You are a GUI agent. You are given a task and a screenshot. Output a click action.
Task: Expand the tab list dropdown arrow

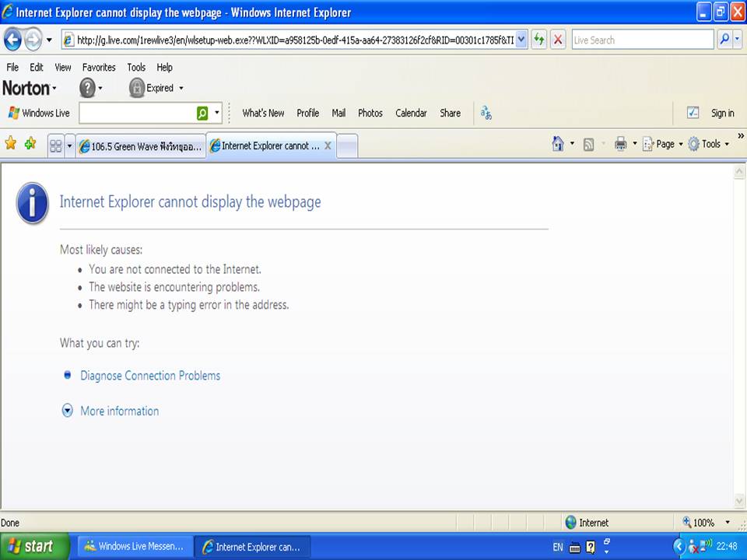(69, 145)
